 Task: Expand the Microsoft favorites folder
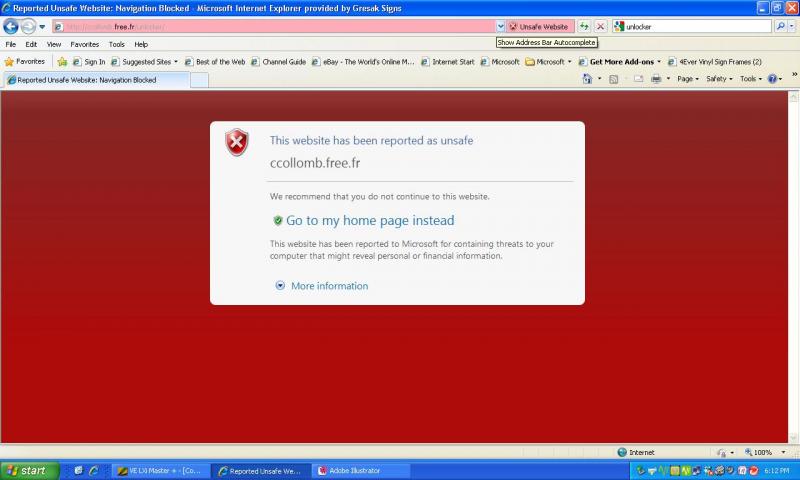click(x=549, y=62)
